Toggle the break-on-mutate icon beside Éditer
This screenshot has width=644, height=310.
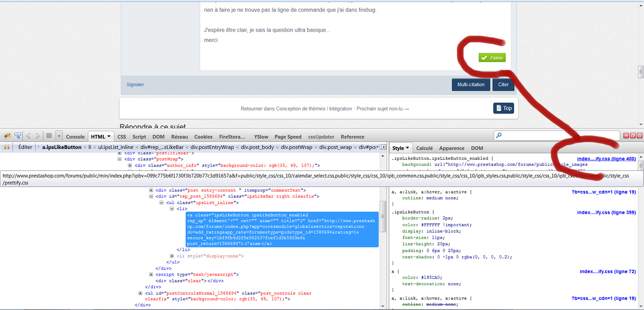pyautogui.click(x=7, y=147)
